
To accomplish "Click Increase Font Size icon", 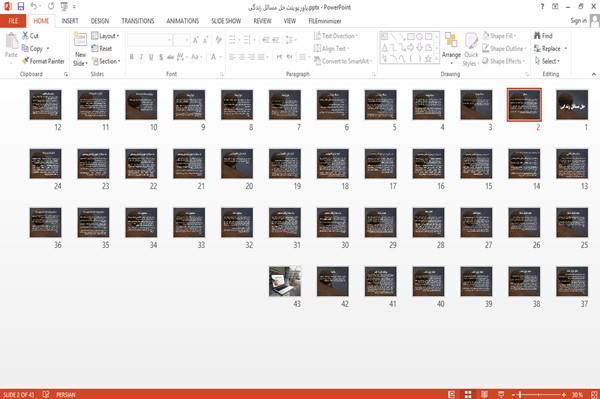I will pos(196,40).
